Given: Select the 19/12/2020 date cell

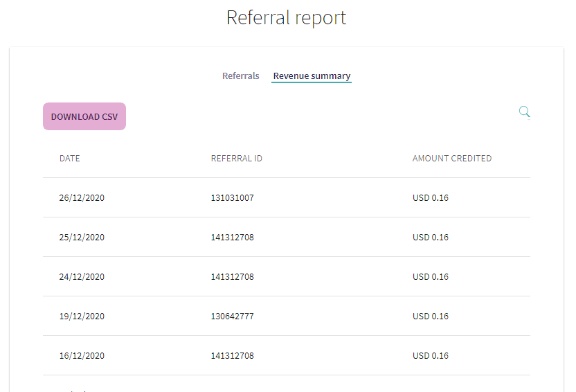Looking at the screenshot, I should click(x=82, y=317).
